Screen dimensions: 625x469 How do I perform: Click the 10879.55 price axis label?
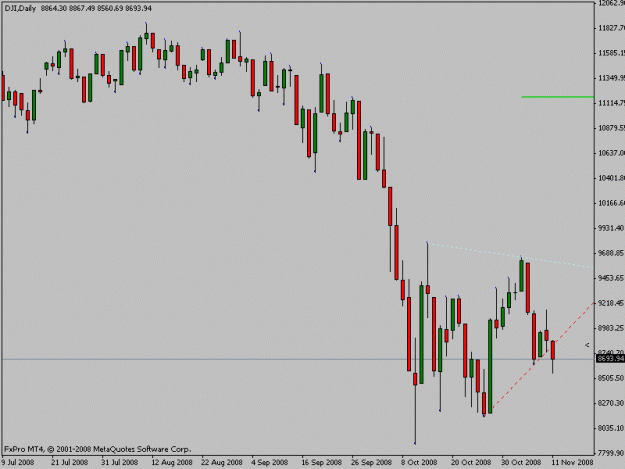(611, 128)
